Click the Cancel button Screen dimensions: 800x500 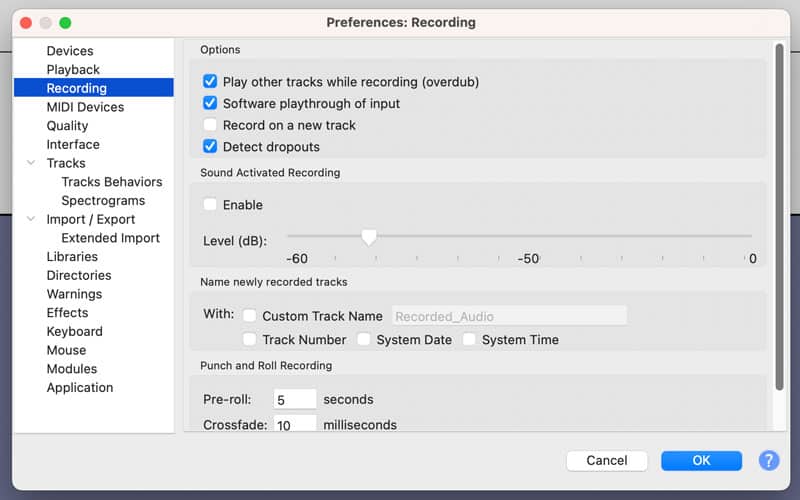pos(606,460)
